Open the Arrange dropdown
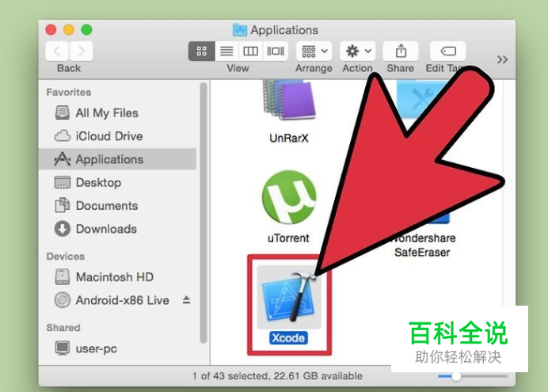 [x=314, y=51]
